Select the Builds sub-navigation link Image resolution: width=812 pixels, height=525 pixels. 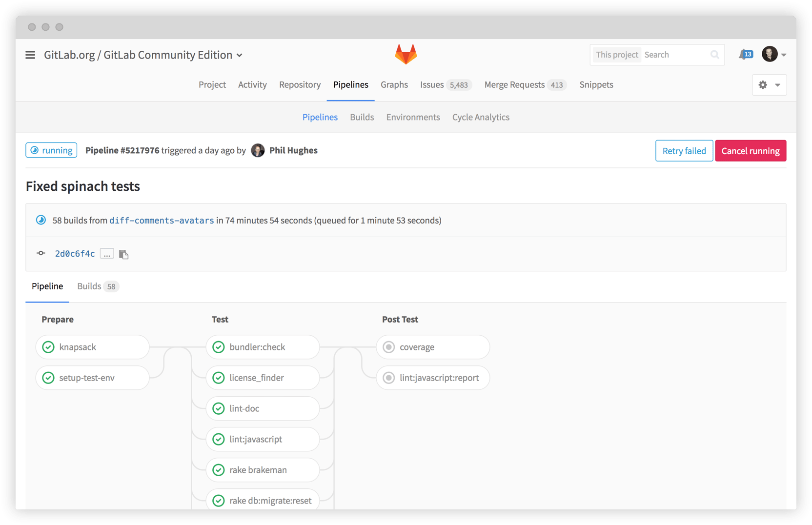pyautogui.click(x=362, y=117)
